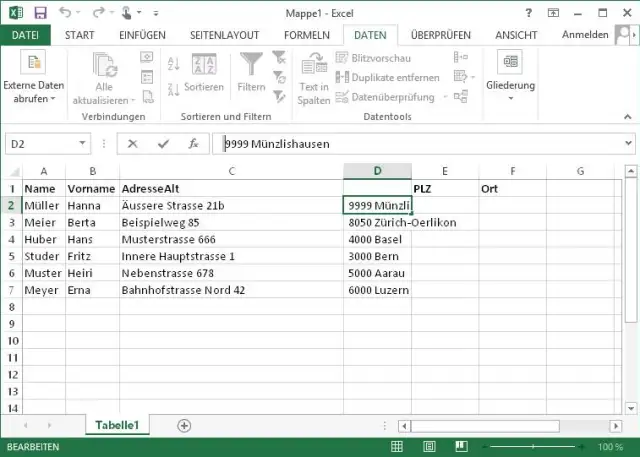Click the zoom slider in status bar
640x457 pixels.
point(532,447)
